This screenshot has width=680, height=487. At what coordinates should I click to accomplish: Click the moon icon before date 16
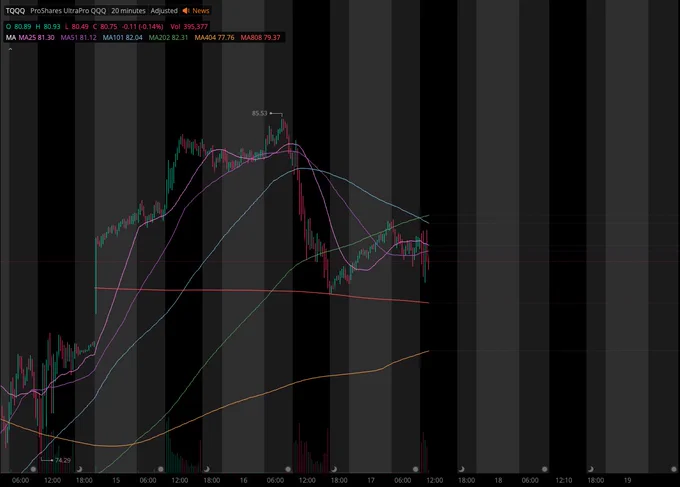(x=207, y=469)
